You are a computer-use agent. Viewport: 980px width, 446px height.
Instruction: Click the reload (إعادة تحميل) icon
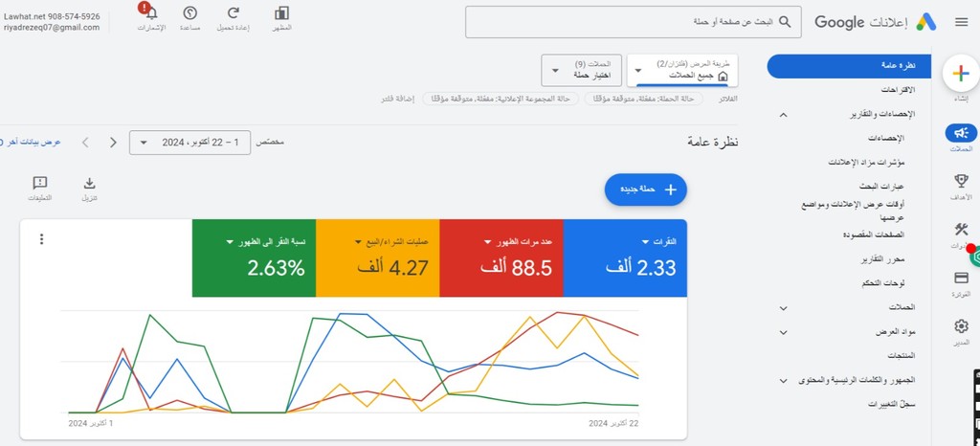(x=234, y=13)
